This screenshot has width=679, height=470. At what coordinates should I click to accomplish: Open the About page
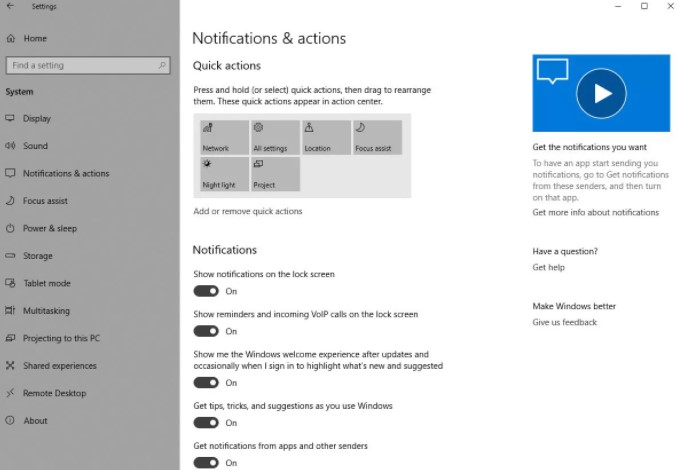[x=35, y=421]
